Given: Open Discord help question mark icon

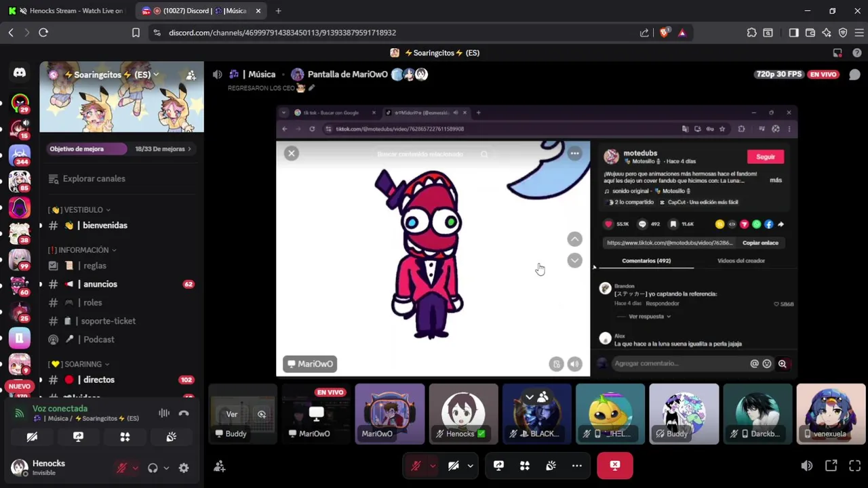Looking at the screenshot, I should [x=856, y=53].
